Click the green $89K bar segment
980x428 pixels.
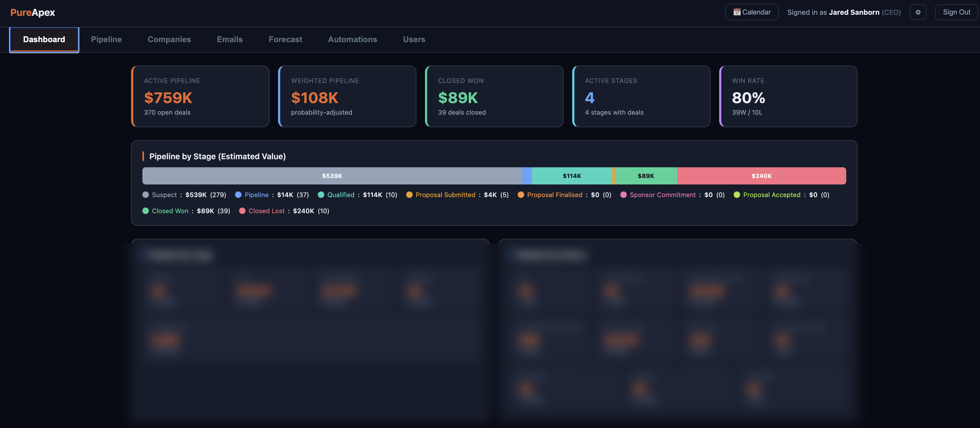[x=646, y=176]
